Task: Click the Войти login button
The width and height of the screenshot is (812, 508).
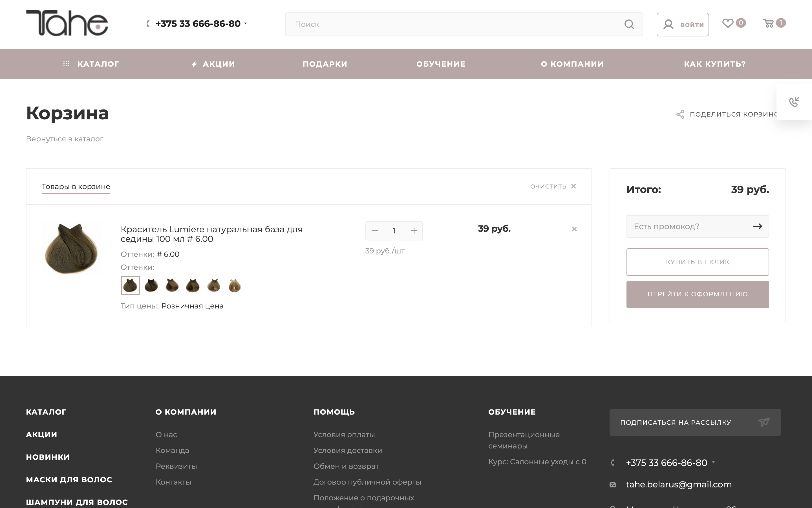Action: 683,25
